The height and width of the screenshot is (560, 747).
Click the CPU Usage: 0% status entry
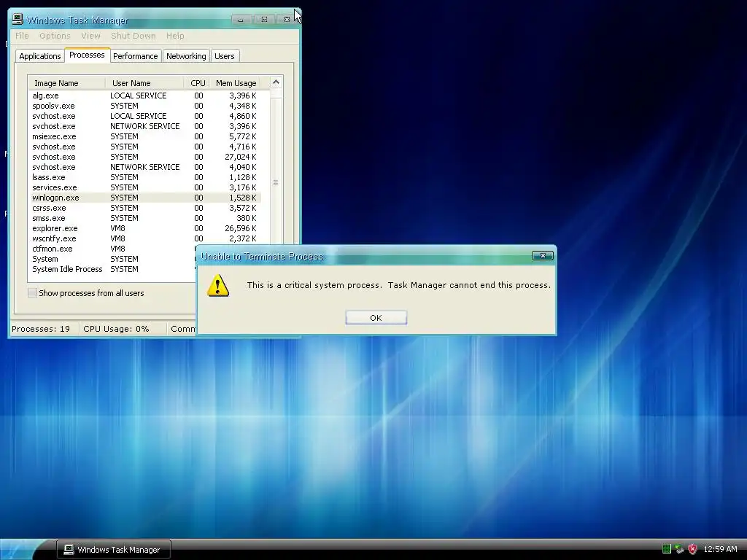point(116,329)
